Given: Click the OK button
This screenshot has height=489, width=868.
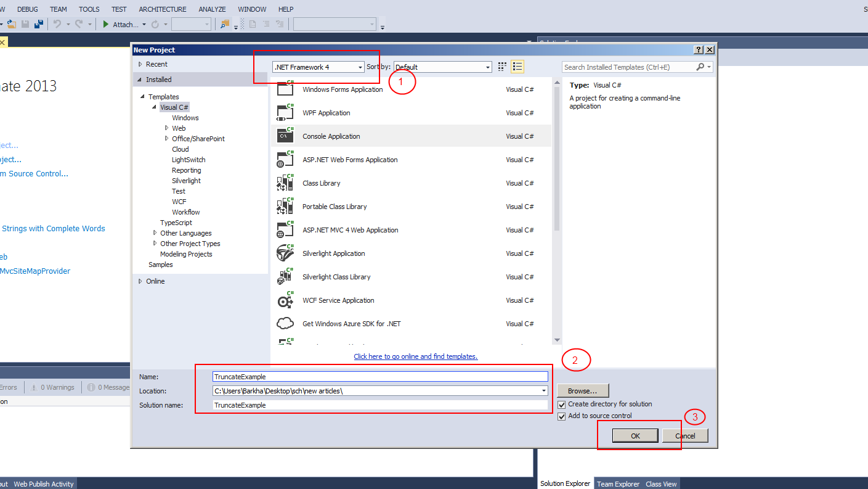Looking at the screenshot, I should pos(635,435).
